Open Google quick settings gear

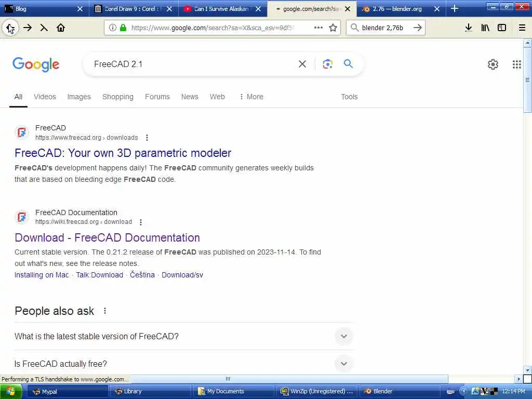pyautogui.click(x=493, y=64)
